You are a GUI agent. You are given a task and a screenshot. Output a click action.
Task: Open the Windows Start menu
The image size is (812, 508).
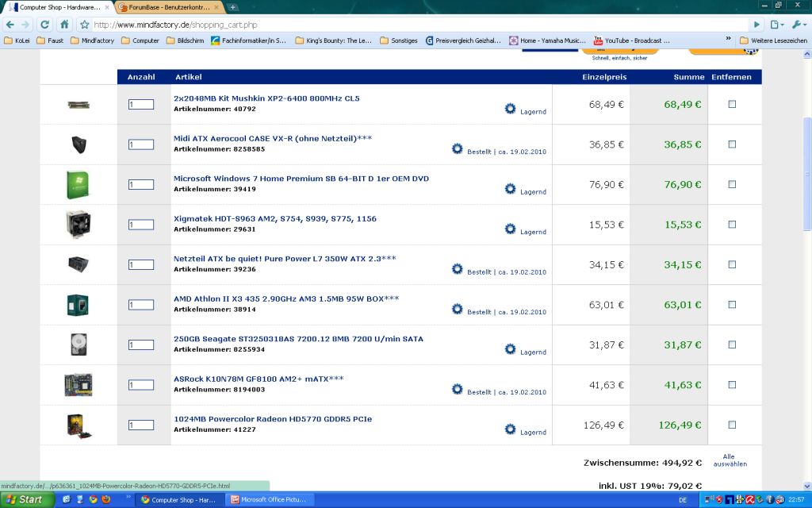coord(27,500)
